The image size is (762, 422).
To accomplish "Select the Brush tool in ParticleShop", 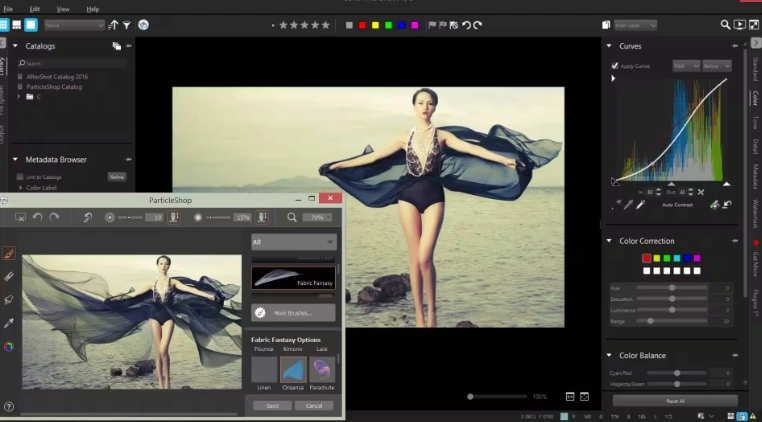I will (9, 253).
